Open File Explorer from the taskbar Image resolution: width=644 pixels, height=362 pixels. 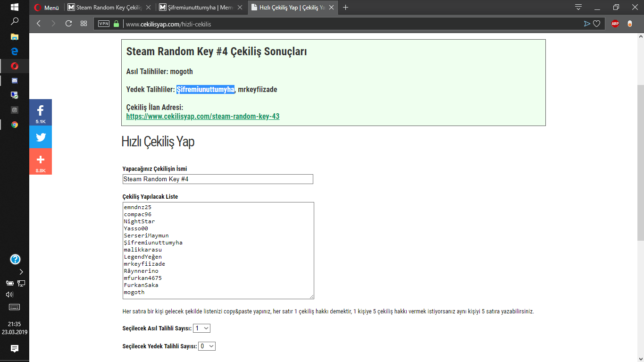15,36
